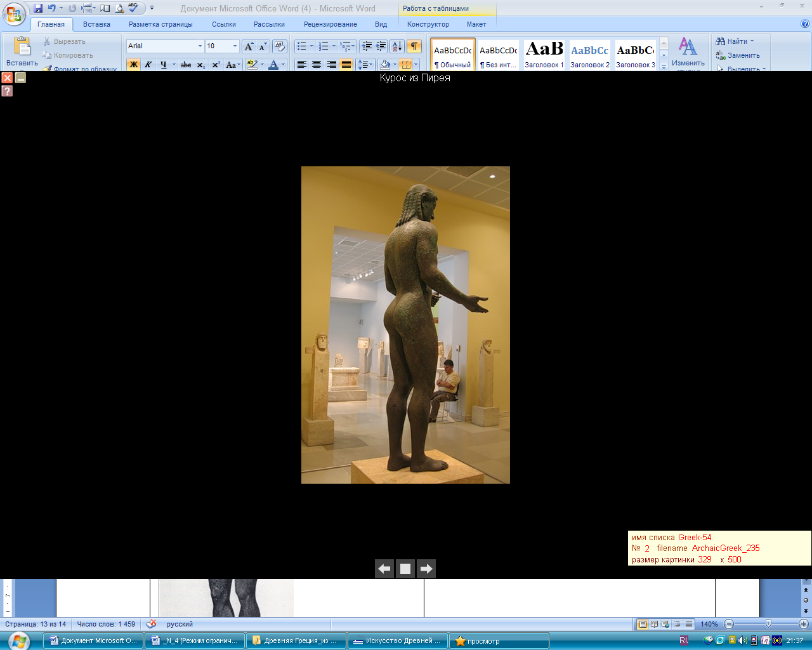Close the image viewer with the red X

pyautogui.click(x=7, y=77)
